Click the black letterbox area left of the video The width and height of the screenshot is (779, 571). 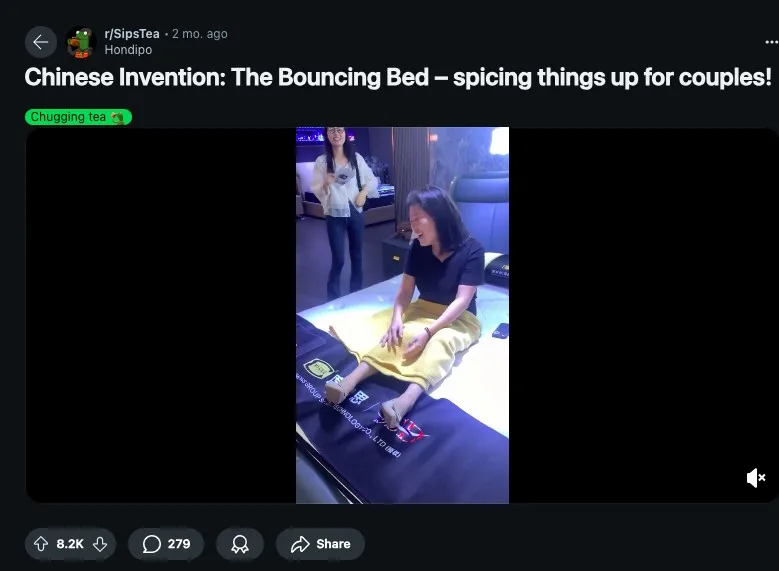[x=160, y=314]
